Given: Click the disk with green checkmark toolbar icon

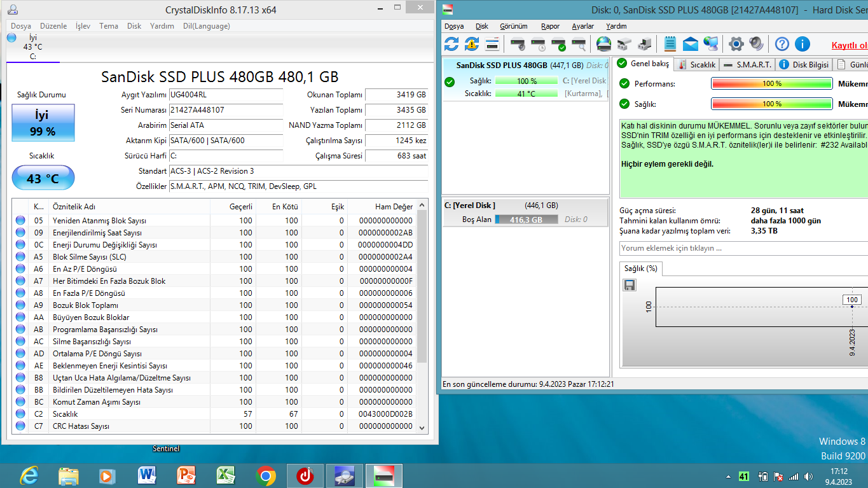Looking at the screenshot, I should [558, 44].
